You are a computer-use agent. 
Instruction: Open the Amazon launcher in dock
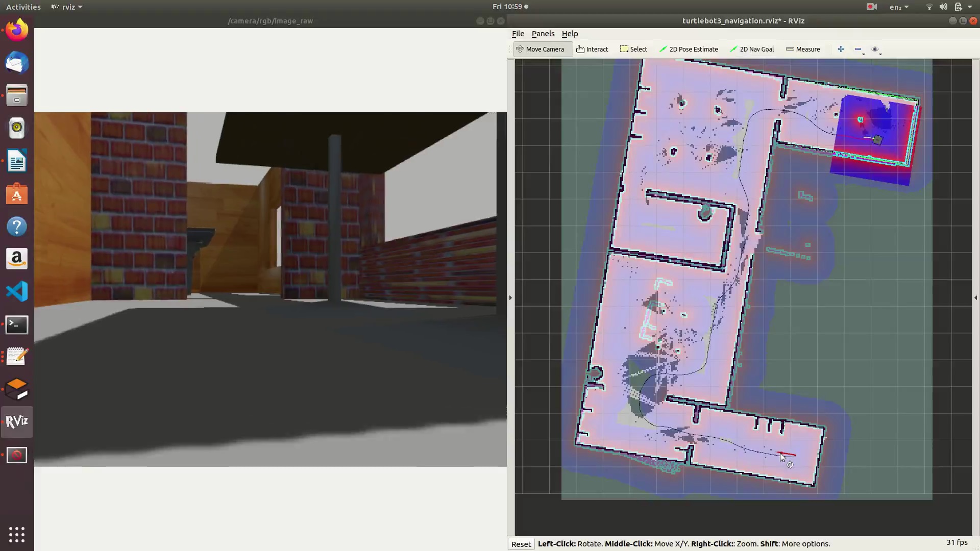pos(17,259)
